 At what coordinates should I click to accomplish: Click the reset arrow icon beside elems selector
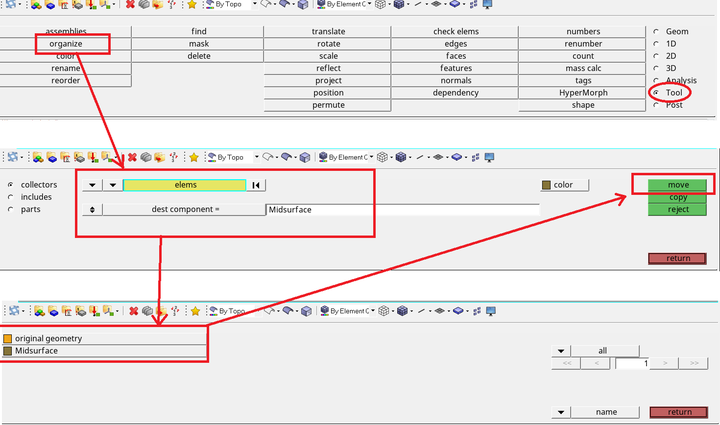click(256, 185)
